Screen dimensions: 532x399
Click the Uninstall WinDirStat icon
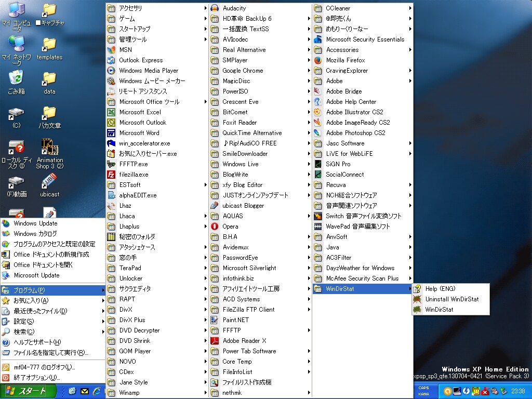point(417,299)
